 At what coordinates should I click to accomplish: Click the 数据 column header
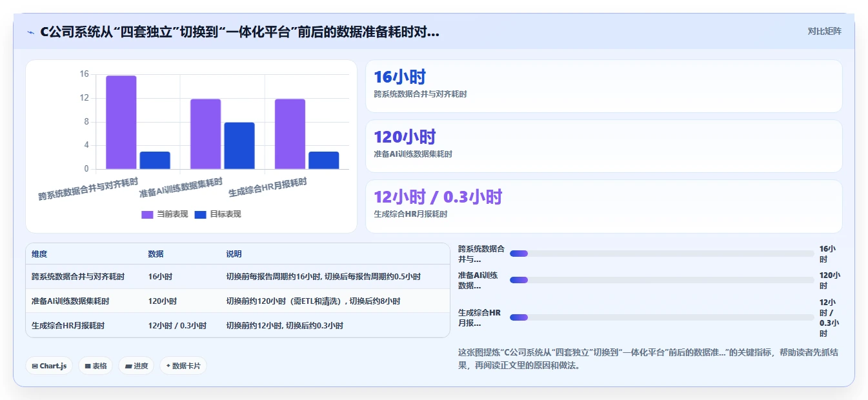[156, 254]
